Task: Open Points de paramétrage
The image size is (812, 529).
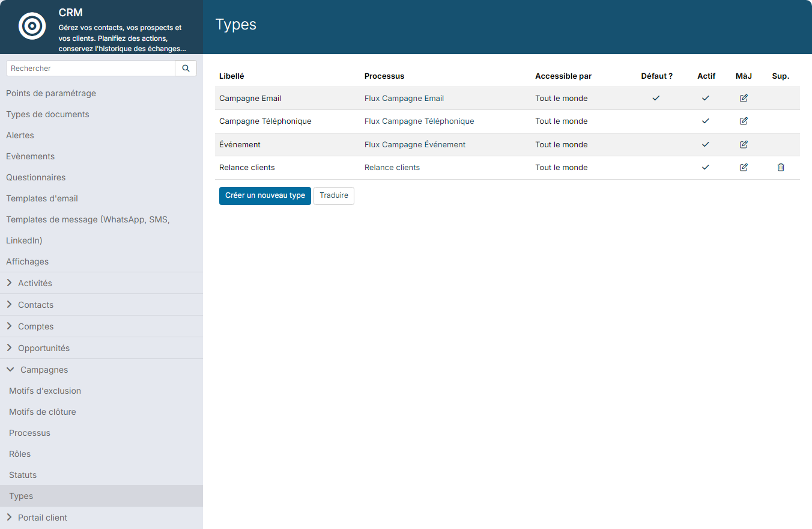Action: (51, 93)
